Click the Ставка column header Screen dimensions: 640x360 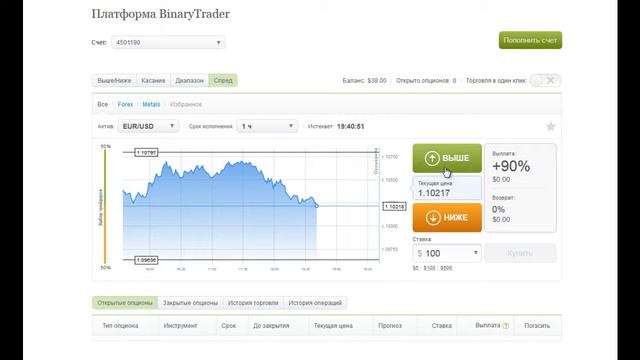442,326
